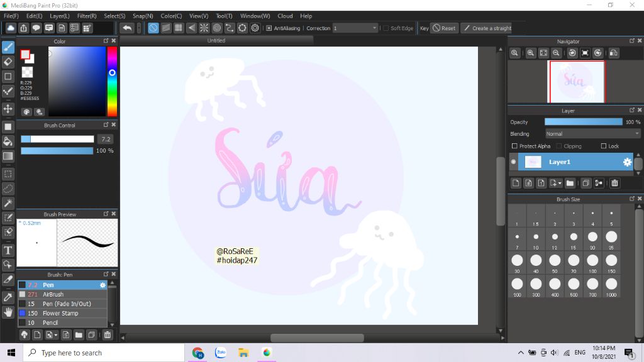Flip canvas view in Navigator
The height and width of the screenshot is (362, 644).
click(x=614, y=53)
